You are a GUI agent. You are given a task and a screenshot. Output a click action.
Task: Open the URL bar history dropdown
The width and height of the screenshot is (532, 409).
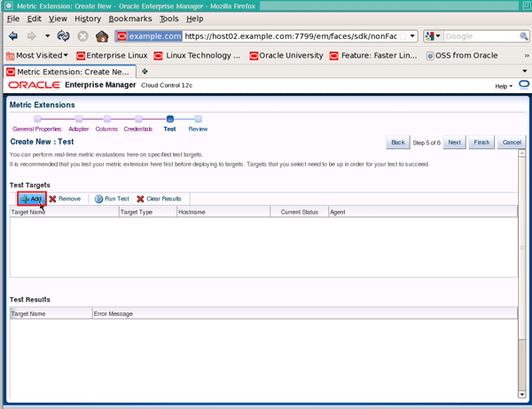[412, 36]
